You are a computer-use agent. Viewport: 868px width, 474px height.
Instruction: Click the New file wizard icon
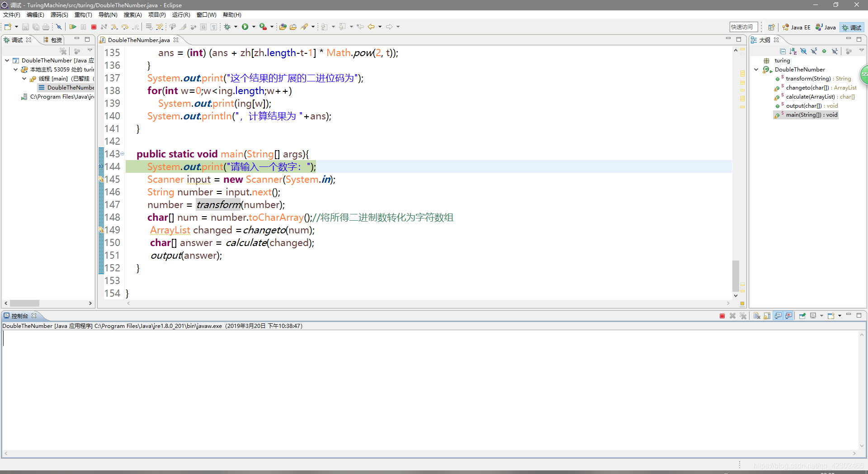click(x=8, y=27)
